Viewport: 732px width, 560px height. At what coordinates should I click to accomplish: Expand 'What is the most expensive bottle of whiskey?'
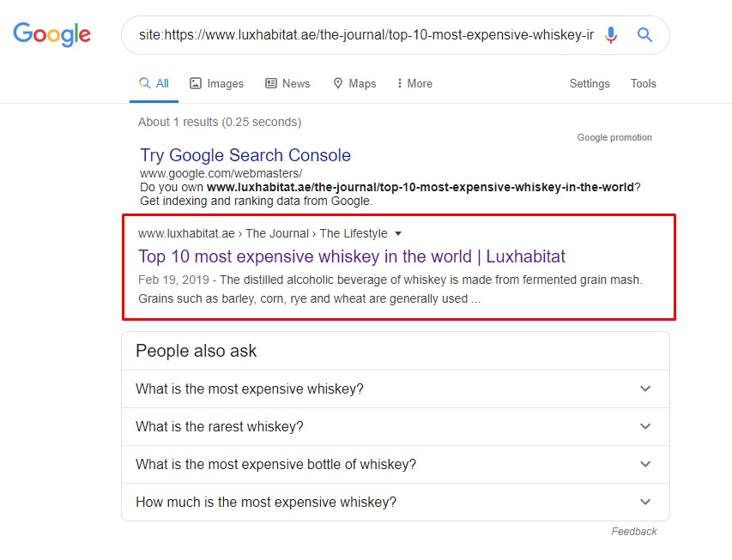coord(396,464)
